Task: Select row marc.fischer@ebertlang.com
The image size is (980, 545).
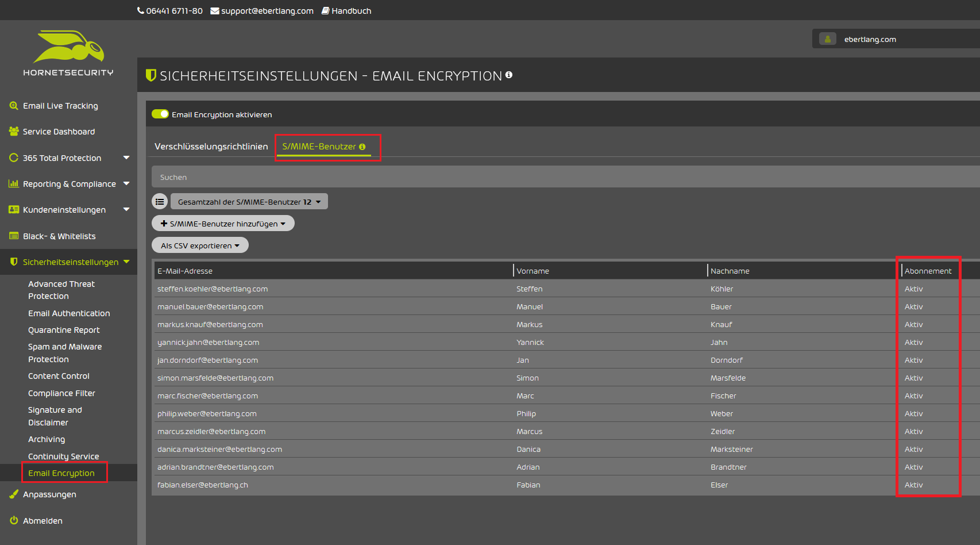Action: (x=567, y=396)
